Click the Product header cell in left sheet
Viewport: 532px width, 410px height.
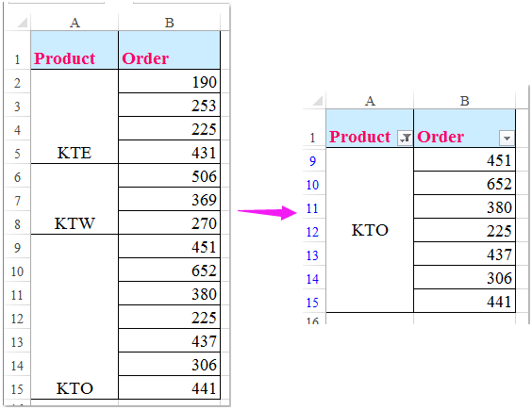click(x=75, y=50)
